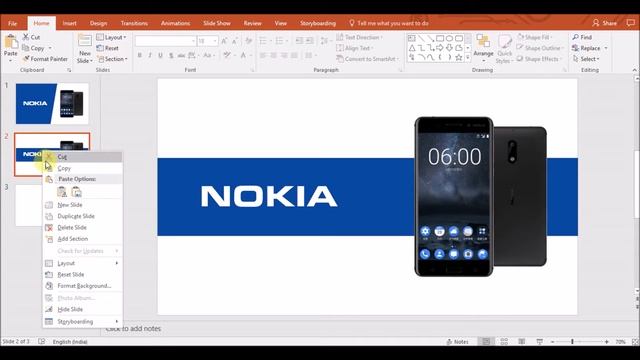Switch to Slide Sorter view in status bar
Image resolution: width=640 pixels, height=360 pixels.
click(x=504, y=342)
